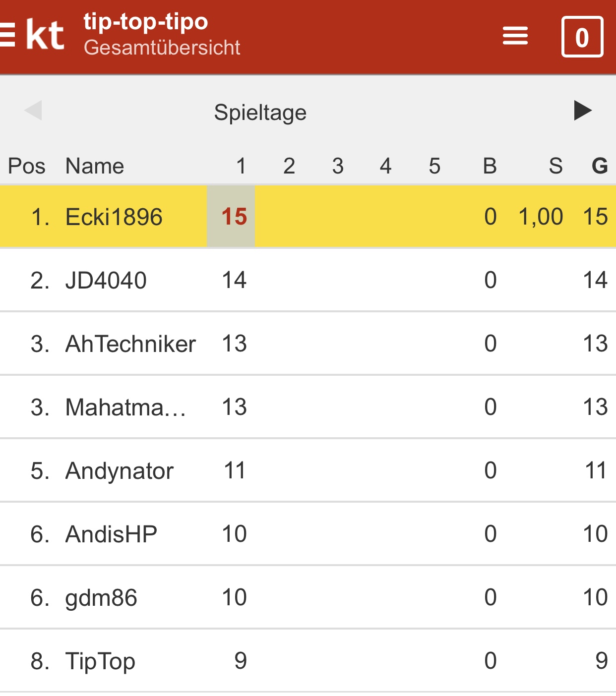This screenshot has height=696, width=616.
Task: Open the notification counter box showing 0
Action: (582, 37)
